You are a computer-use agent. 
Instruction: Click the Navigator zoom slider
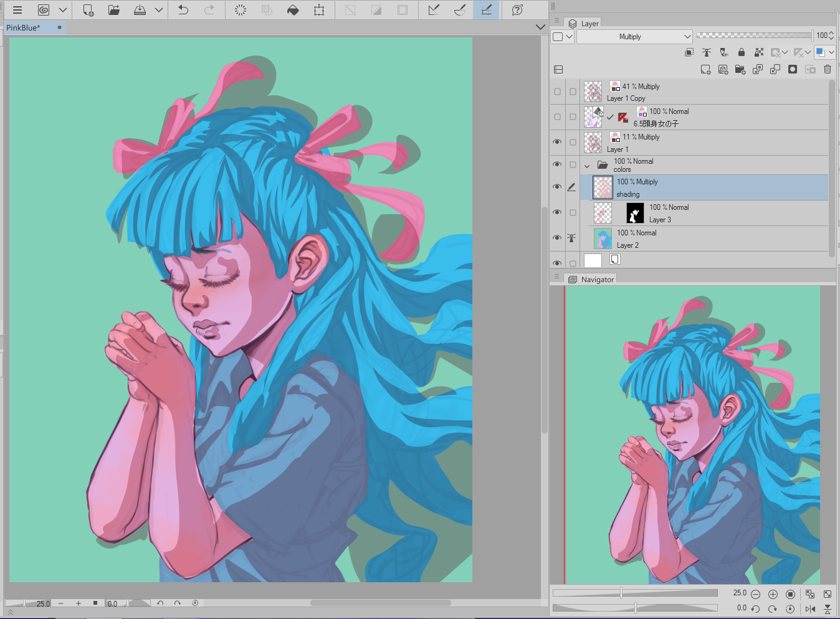635,593
